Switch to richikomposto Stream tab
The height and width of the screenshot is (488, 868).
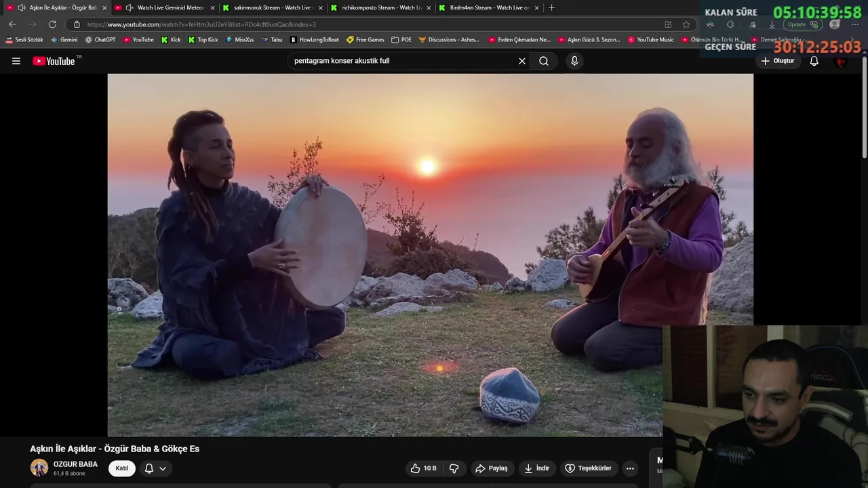pos(380,7)
